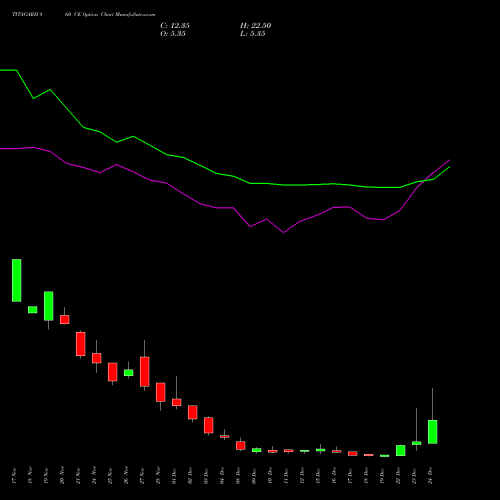
Task: Click the red 03 Dec candlestick
Action: click(209, 425)
